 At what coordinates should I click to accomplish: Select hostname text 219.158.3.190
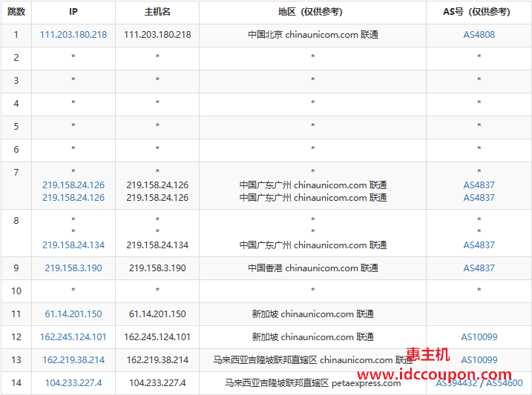157,268
